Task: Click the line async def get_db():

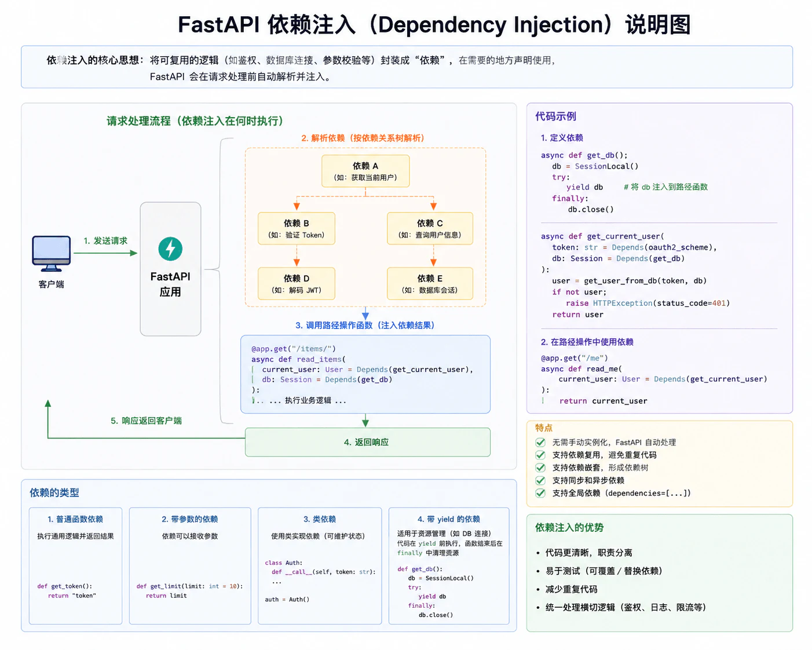Action: pyautogui.click(x=584, y=155)
